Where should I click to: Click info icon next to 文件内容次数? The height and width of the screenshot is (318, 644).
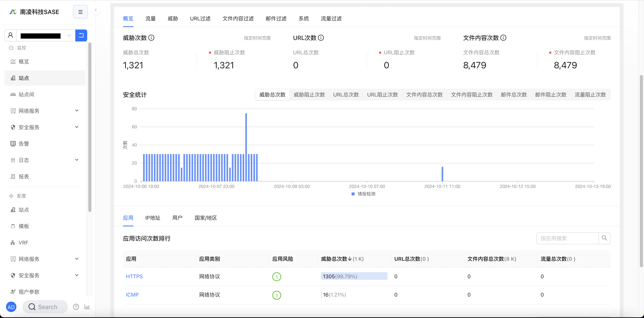click(503, 38)
